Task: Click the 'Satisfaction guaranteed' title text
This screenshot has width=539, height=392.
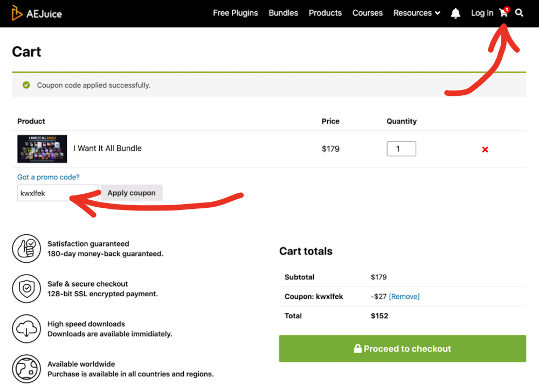Action: (88, 244)
